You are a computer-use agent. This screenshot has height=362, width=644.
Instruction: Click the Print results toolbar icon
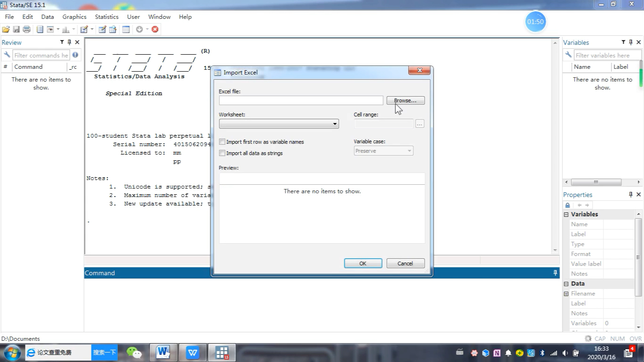(x=26, y=29)
